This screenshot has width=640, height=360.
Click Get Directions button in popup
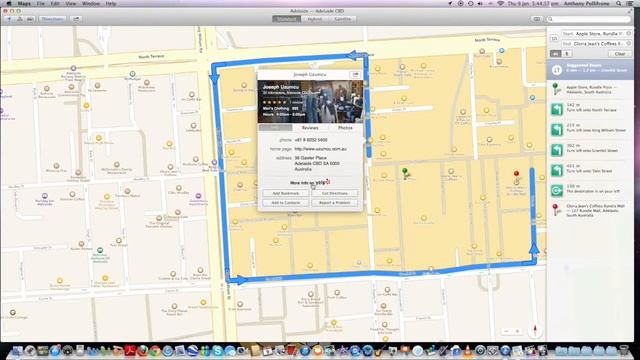[x=334, y=193]
